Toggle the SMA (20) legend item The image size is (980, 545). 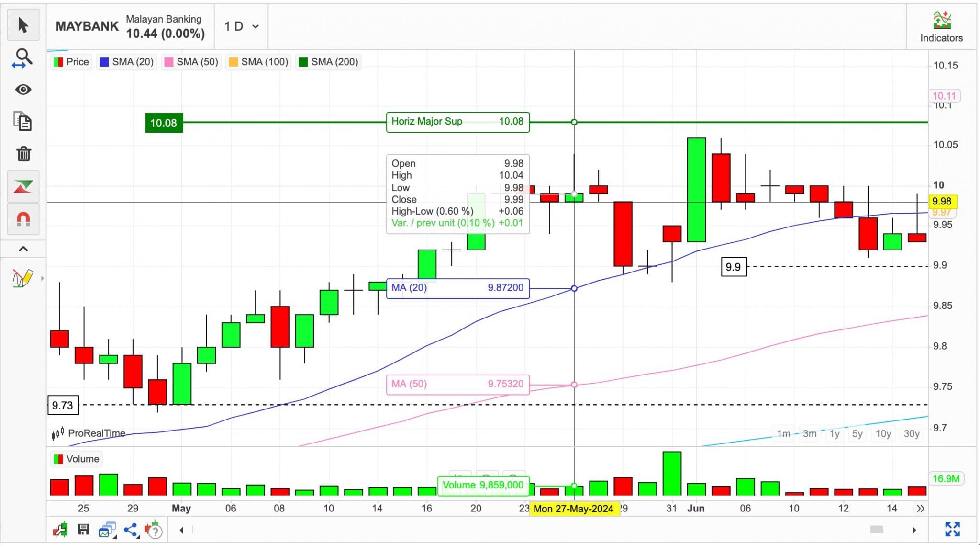pyautogui.click(x=126, y=62)
